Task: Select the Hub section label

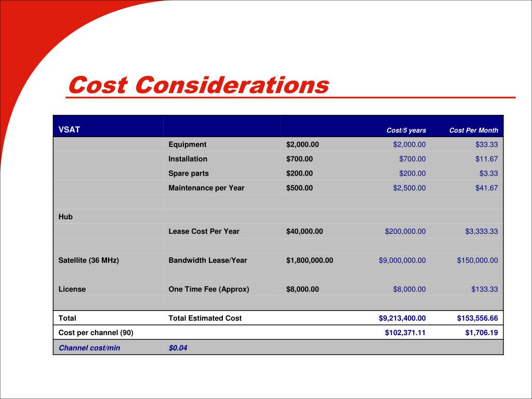Action: pos(65,217)
